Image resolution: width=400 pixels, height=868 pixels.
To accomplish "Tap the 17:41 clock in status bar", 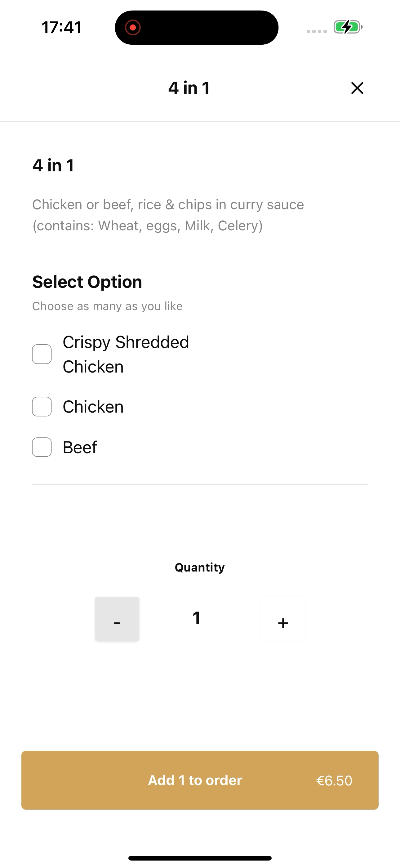I will coord(62,28).
